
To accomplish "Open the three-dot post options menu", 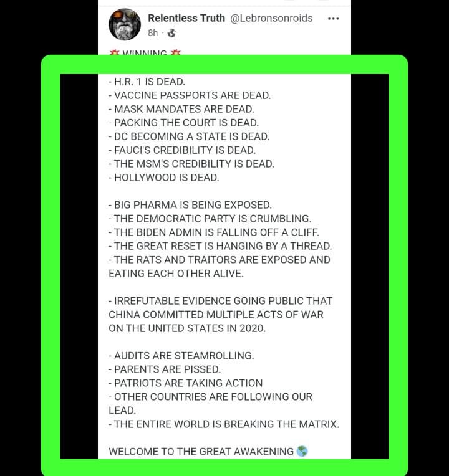I will [x=333, y=19].
